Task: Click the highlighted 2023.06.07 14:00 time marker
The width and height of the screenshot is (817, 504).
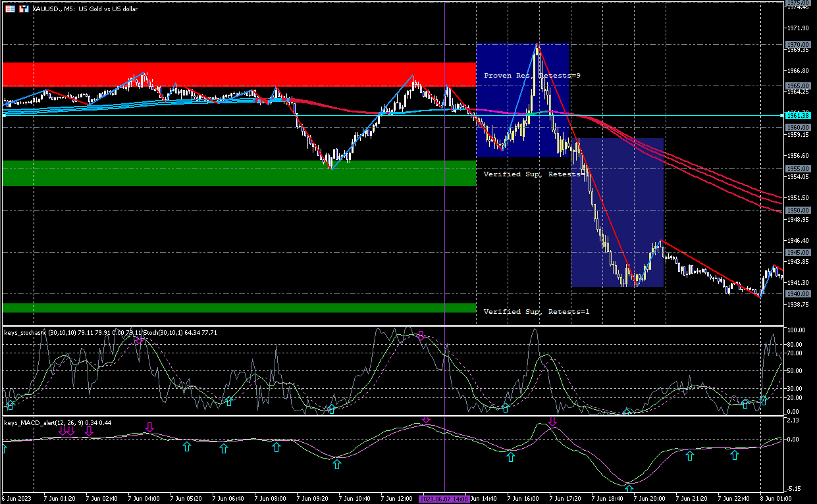Action: [444, 499]
